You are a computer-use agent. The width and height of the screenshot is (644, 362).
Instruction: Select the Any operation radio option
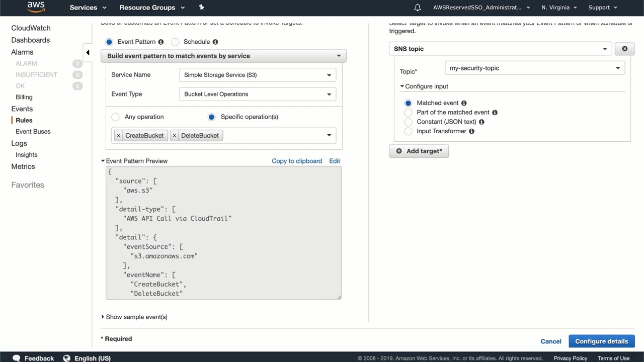116,117
